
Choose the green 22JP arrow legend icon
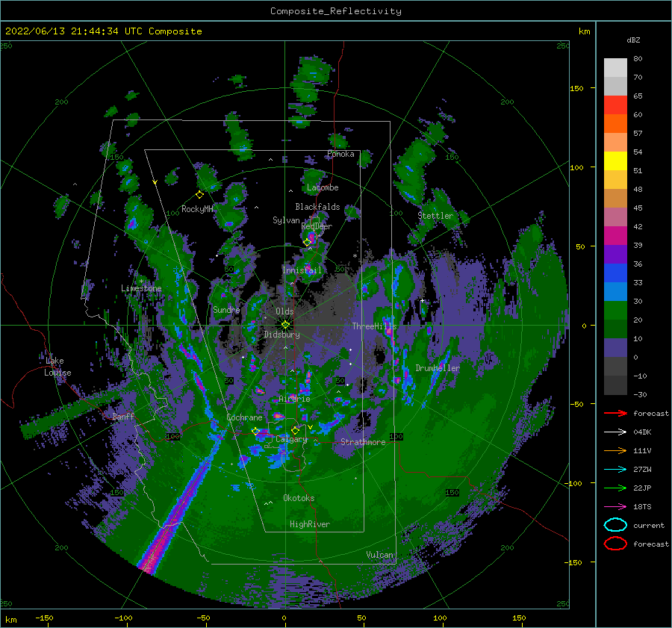click(615, 488)
